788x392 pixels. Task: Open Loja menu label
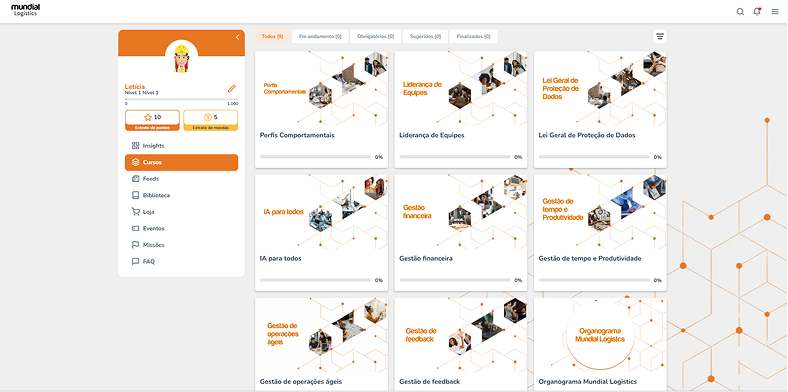[x=148, y=212]
